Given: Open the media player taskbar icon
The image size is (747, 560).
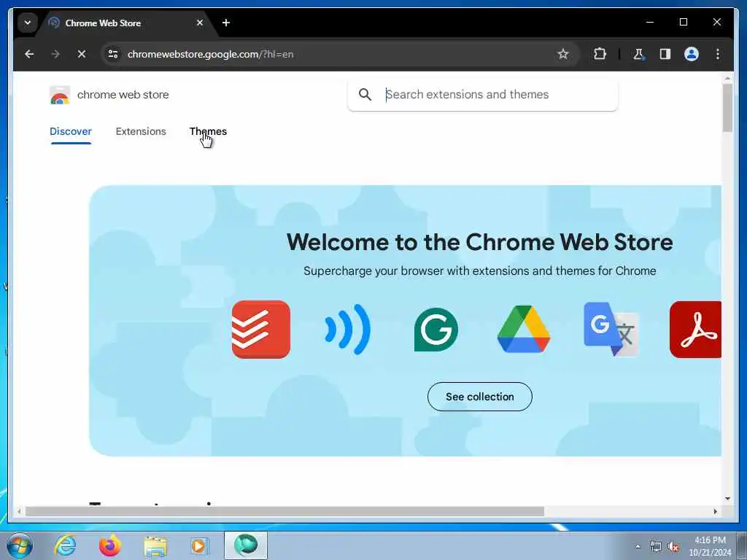Looking at the screenshot, I should (x=199, y=545).
